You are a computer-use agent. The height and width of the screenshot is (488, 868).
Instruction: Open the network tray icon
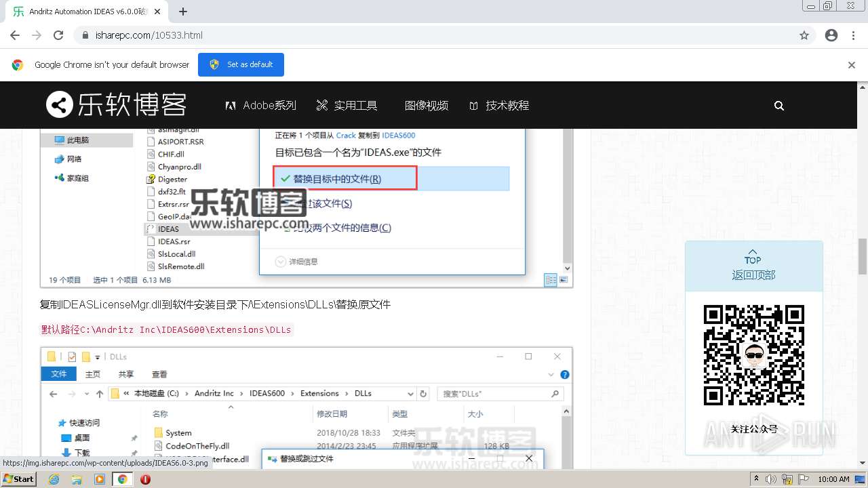pyautogui.click(x=789, y=479)
